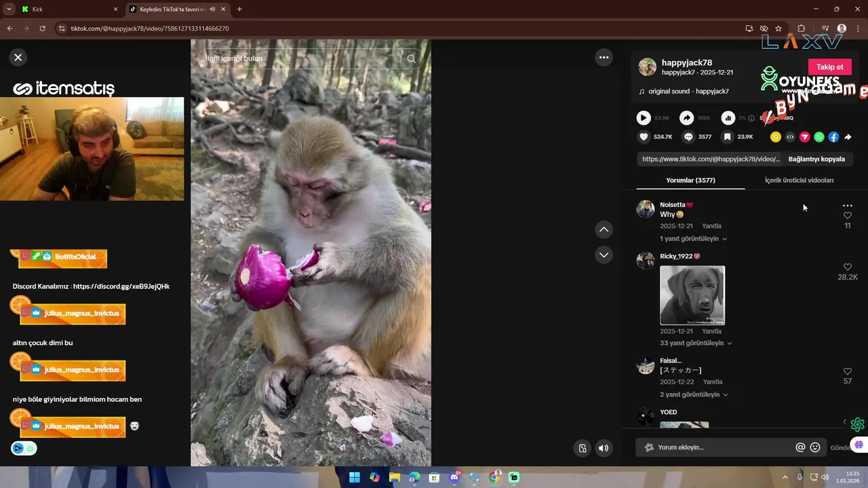This screenshot has width=868, height=488.
Task: Show hidden system tray icons chevron
Action: 785,478
